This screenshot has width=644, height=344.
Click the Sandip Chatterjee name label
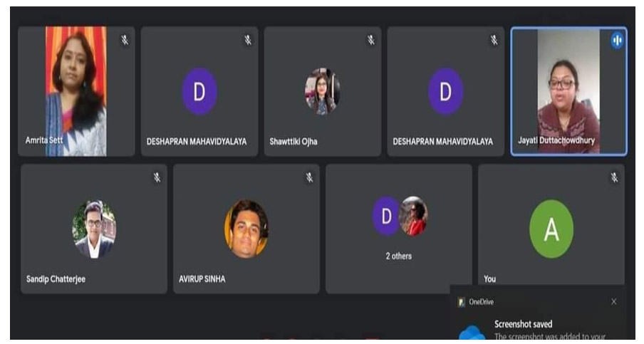pos(56,279)
